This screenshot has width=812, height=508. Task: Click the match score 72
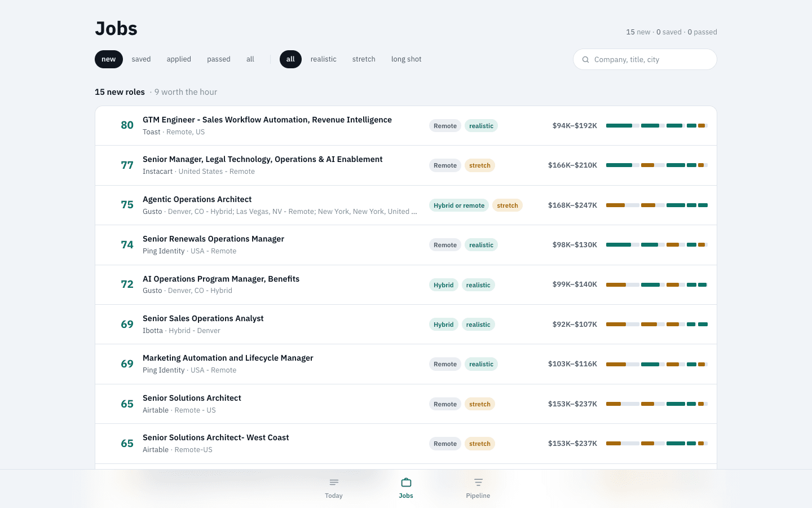click(x=127, y=284)
